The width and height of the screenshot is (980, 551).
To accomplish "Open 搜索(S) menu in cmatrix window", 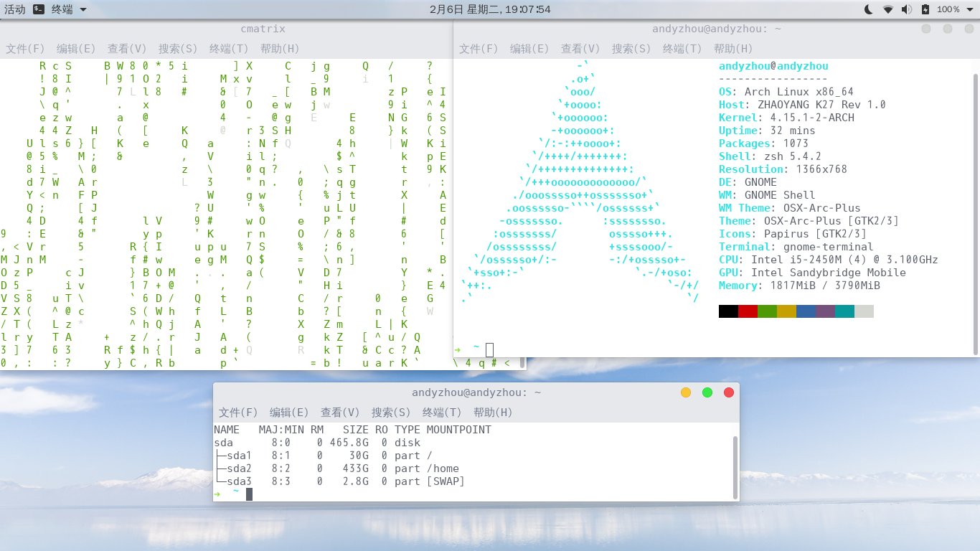I will point(177,49).
